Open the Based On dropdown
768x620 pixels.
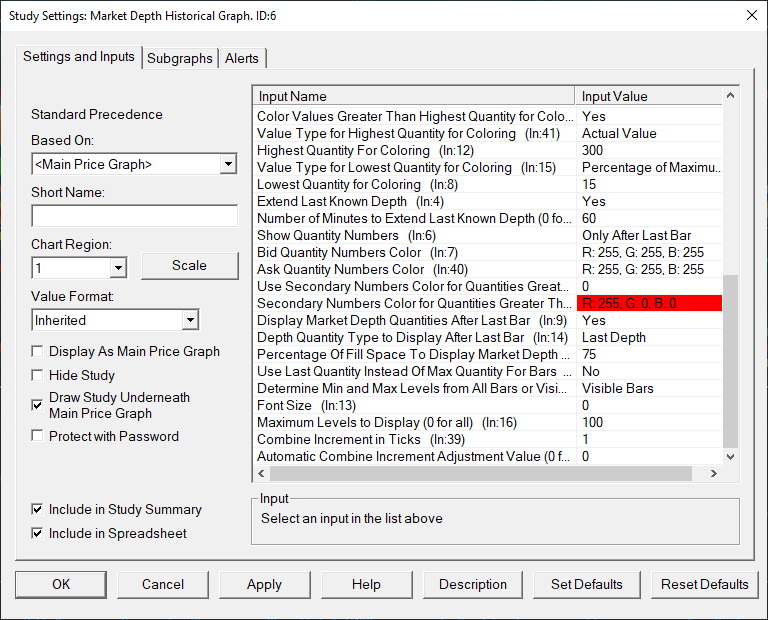[228, 164]
